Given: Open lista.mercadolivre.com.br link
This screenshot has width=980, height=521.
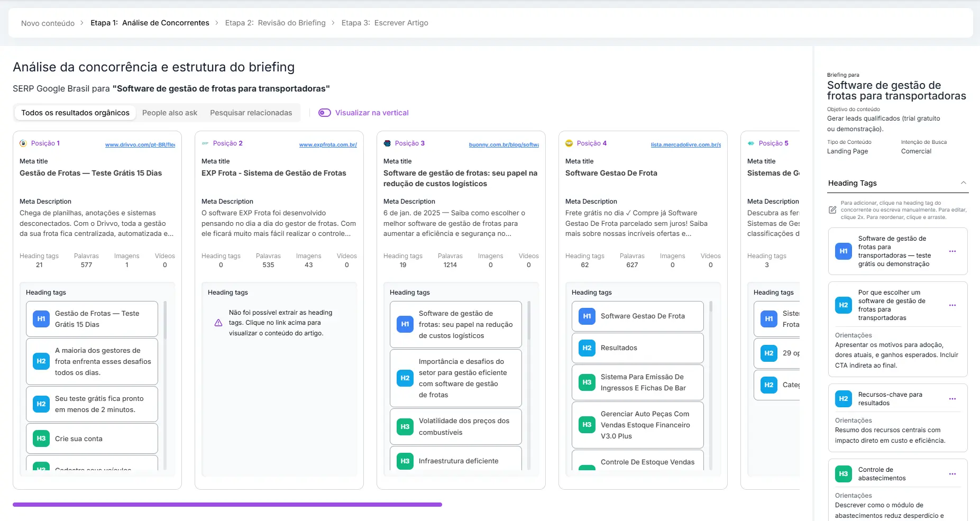Looking at the screenshot, I should (686, 144).
